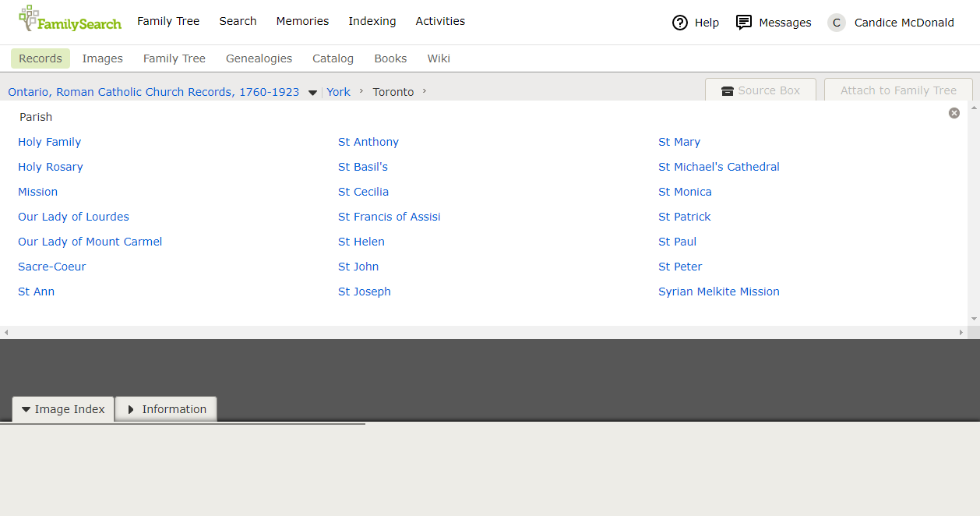
Task: Open the Source Box button
Action: 760,90
